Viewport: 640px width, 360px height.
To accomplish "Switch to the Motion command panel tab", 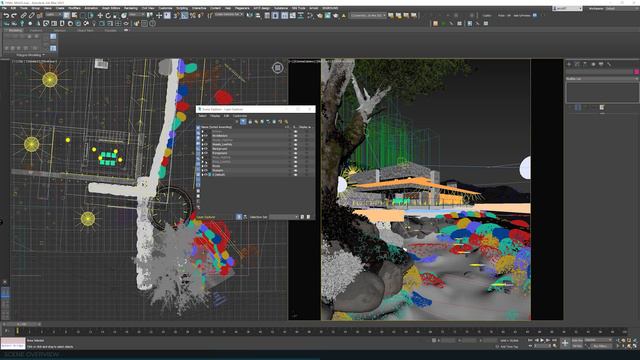I will coord(593,64).
